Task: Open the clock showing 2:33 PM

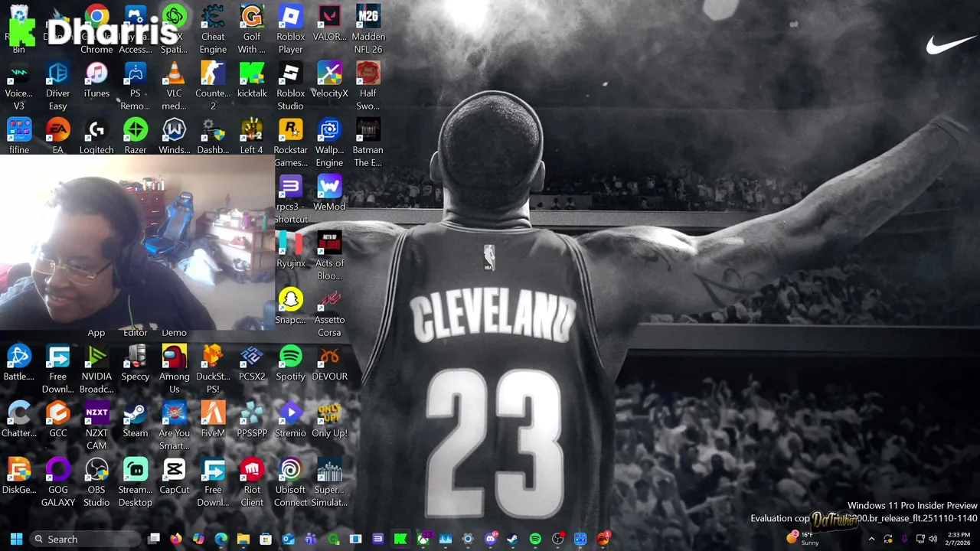Action: [959, 540]
